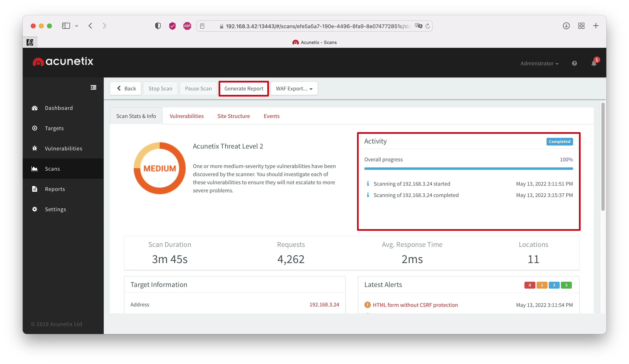Open the Vulnerabilities tab
This screenshot has width=629, height=364.
[187, 116]
